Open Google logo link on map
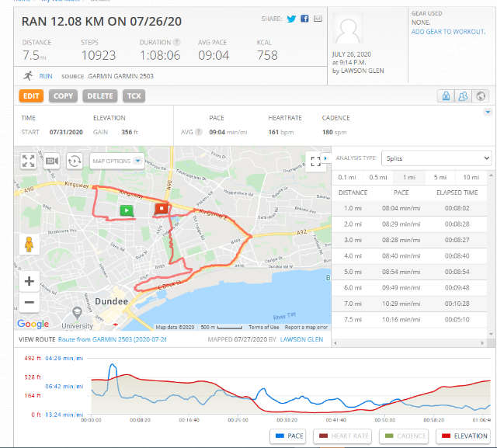 coord(33,324)
